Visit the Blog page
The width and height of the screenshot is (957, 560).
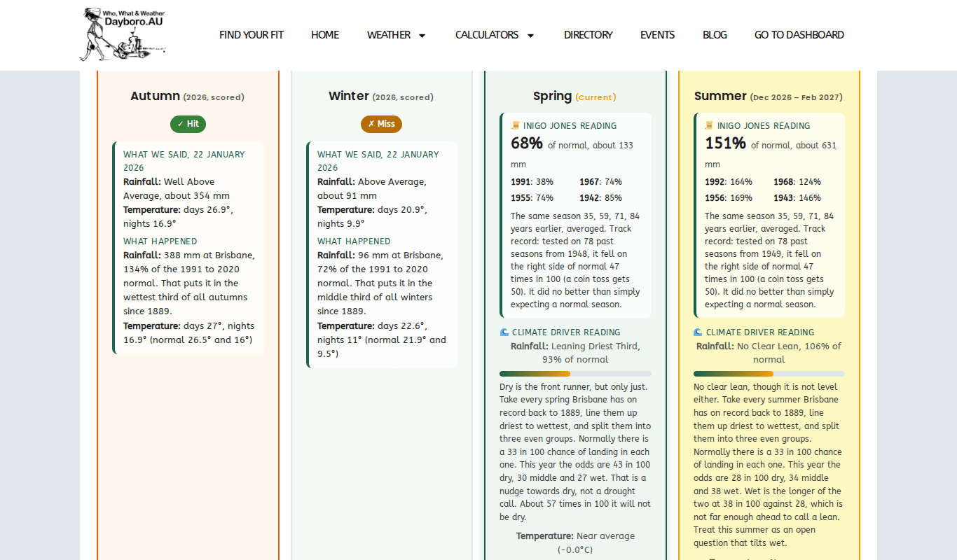pyautogui.click(x=715, y=35)
